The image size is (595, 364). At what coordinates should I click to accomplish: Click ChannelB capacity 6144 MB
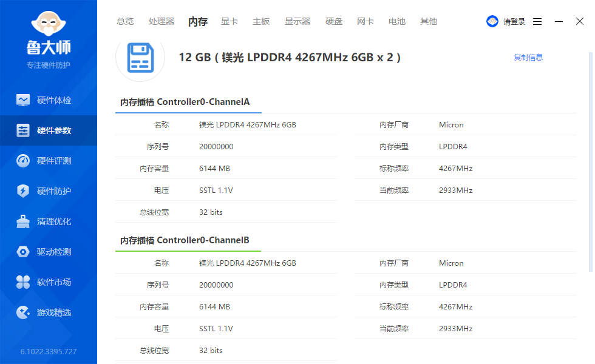click(x=214, y=307)
